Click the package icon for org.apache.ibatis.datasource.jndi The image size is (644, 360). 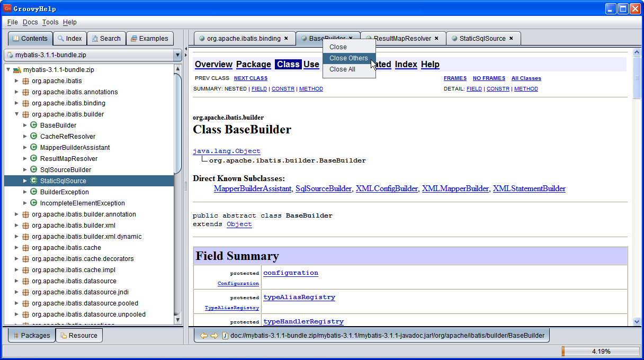pyautogui.click(x=25, y=292)
